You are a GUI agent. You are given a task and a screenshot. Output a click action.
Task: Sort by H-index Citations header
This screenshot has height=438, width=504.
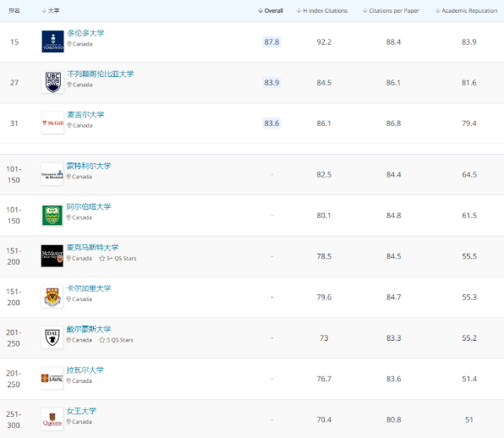tap(321, 11)
